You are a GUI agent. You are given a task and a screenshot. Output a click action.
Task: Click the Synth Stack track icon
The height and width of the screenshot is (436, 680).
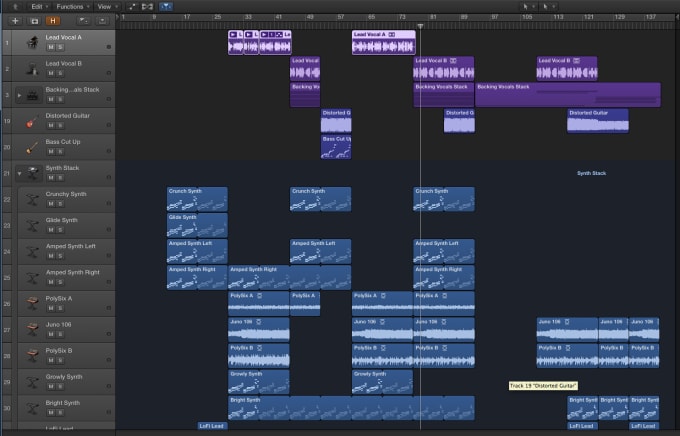pyautogui.click(x=33, y=173)
